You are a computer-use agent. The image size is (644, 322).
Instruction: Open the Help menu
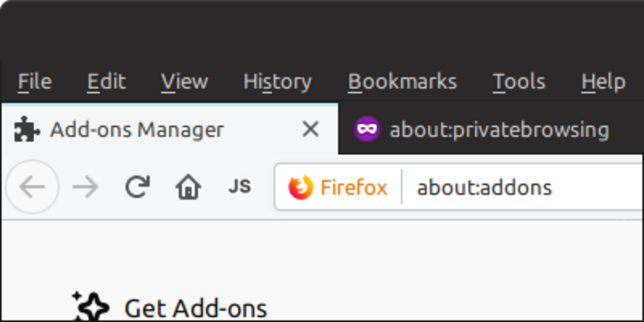pos(602,82)
